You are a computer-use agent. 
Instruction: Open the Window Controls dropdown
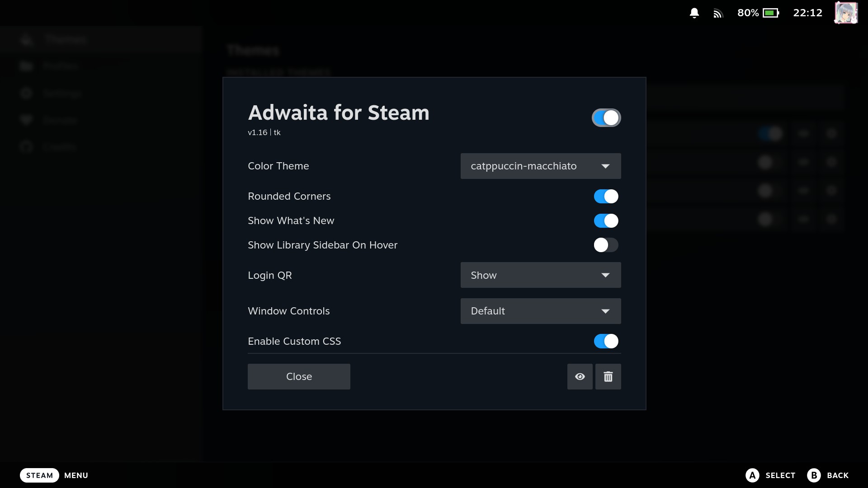540,311
